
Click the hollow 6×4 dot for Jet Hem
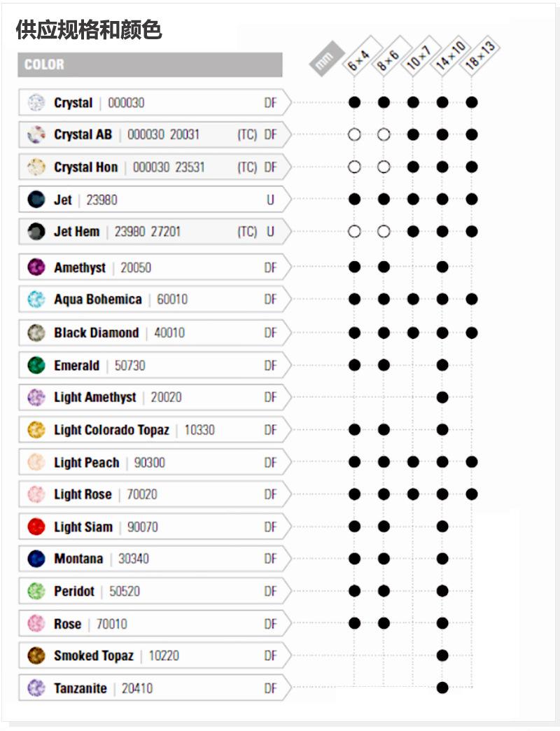pyautogui.click(x=354, y=231)
